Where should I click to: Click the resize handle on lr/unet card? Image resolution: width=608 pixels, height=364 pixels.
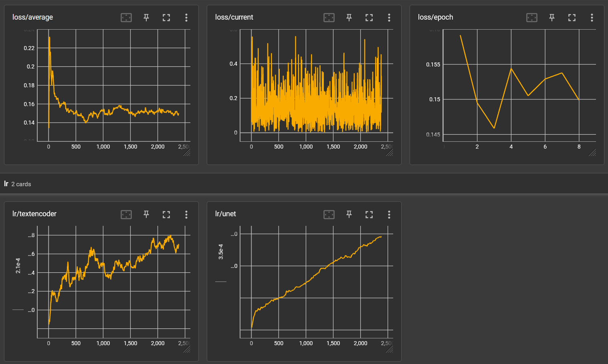[390, 349]
